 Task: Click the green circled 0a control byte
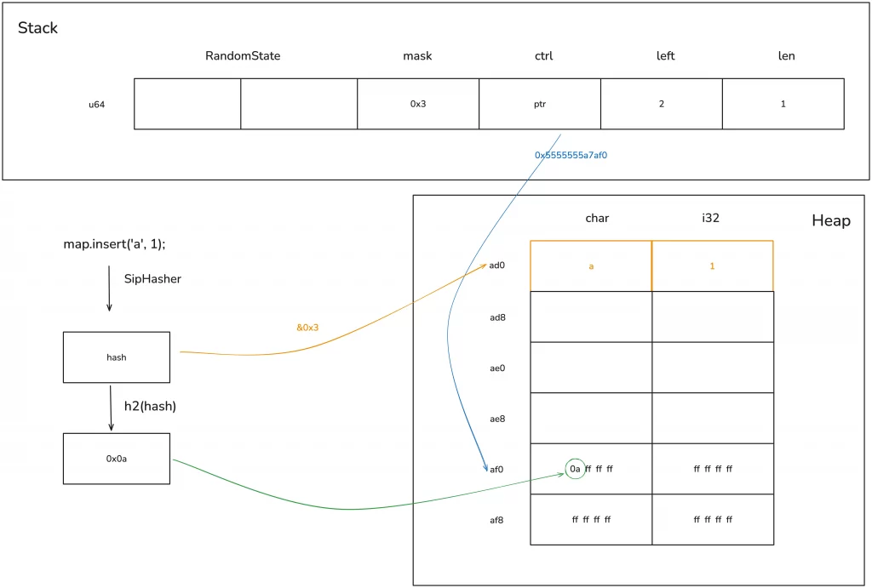pyautogui.click(x=576, y=469)
